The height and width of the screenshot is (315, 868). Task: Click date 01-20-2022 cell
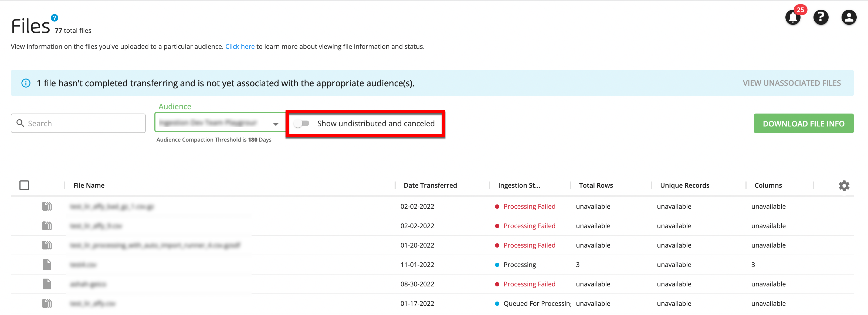[x=417, y=245]
